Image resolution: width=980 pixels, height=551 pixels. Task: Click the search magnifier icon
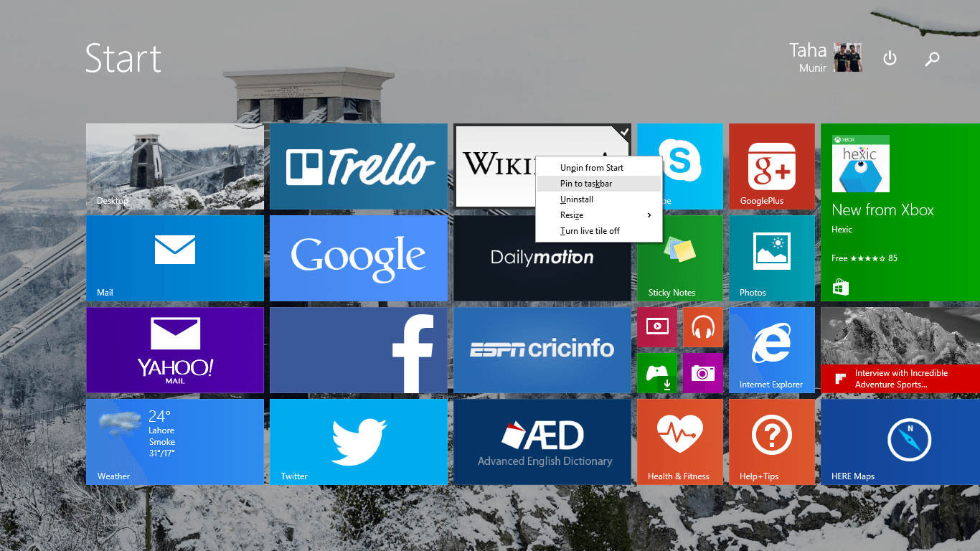coord(932,59)
